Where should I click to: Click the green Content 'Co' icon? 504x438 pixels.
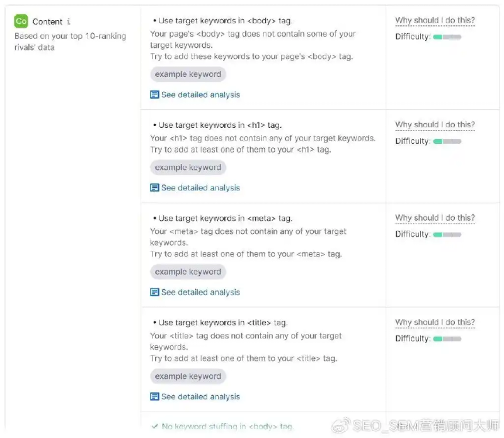coord(21,21)
